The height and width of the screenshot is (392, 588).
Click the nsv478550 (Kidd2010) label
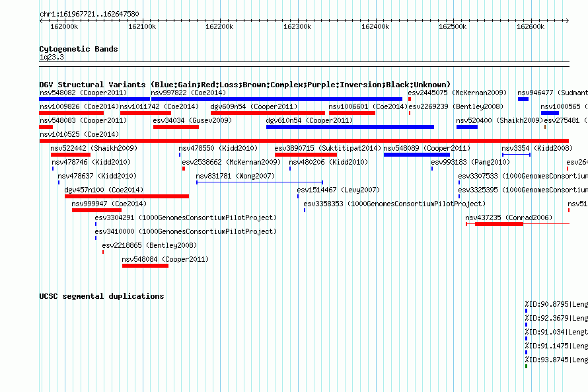click(x=218, y=148)
